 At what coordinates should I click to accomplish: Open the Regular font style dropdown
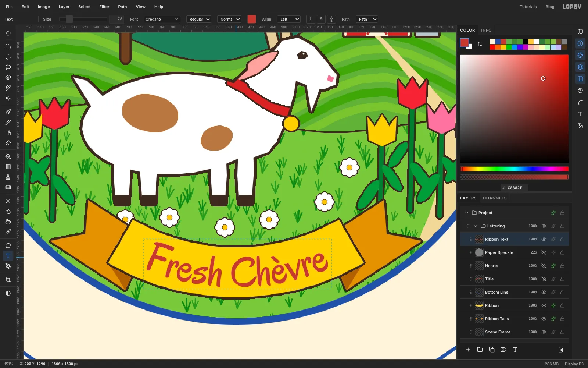[x=199, y=19]
